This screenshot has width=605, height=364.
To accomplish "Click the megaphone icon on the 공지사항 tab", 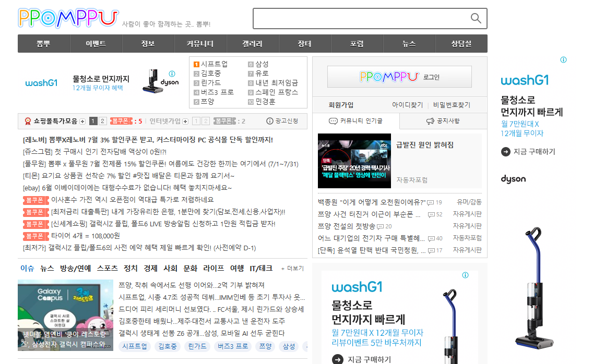I will pyautogui.click(x=430, y=120).
